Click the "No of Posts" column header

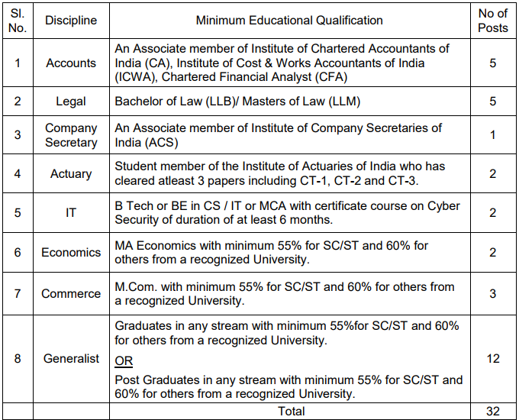coord(492,21)
